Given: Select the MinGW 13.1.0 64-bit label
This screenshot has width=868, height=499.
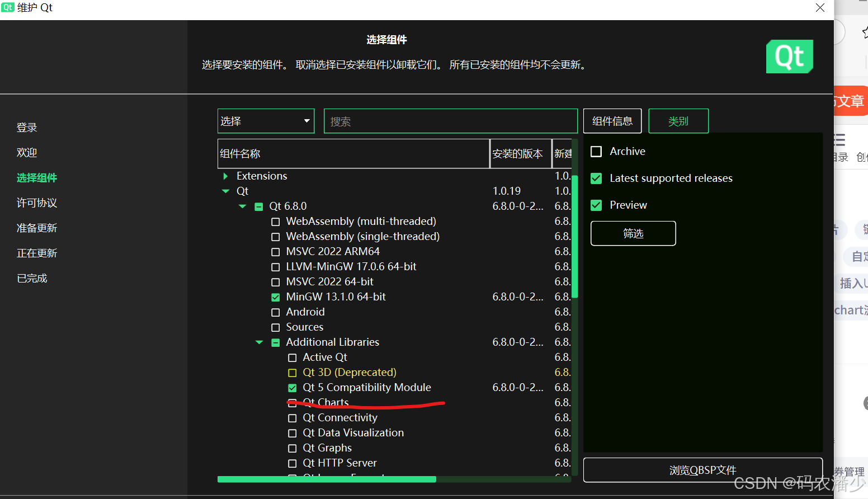Looking at the screenshot, I should 336,297.
